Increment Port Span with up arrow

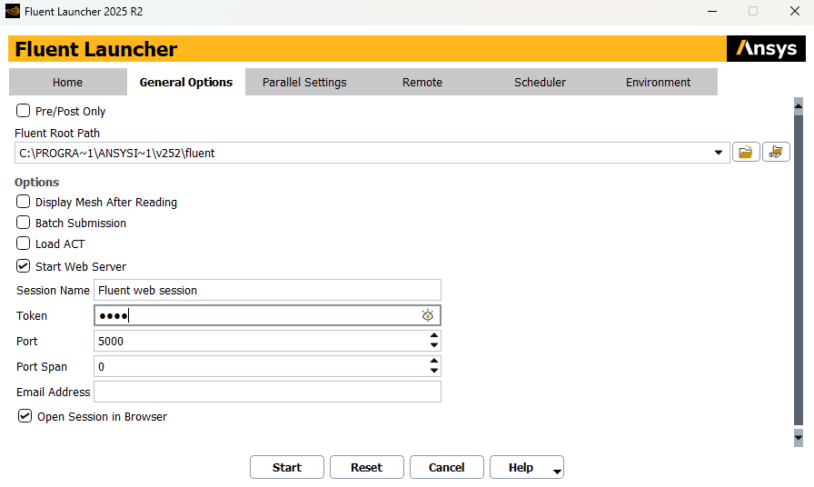434,361
